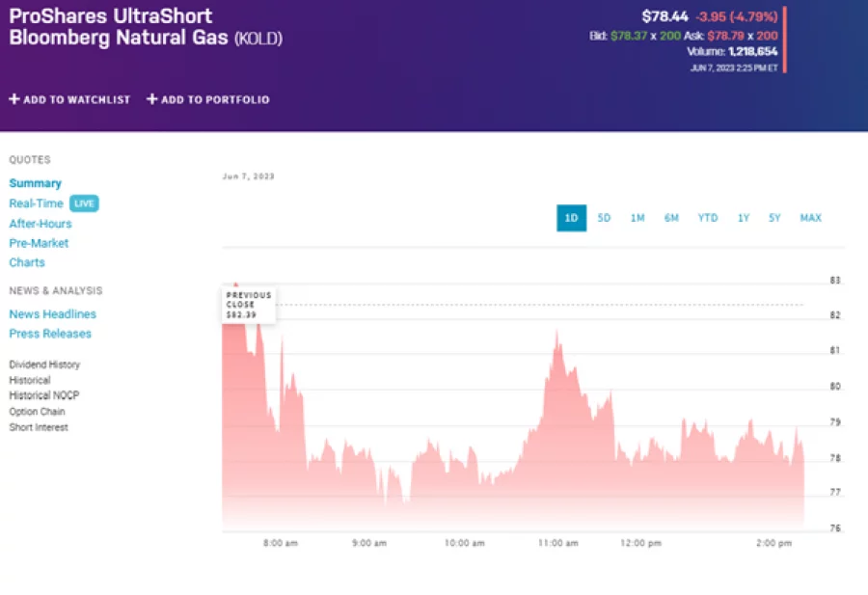Open Short Interest data

pos(39,427)
